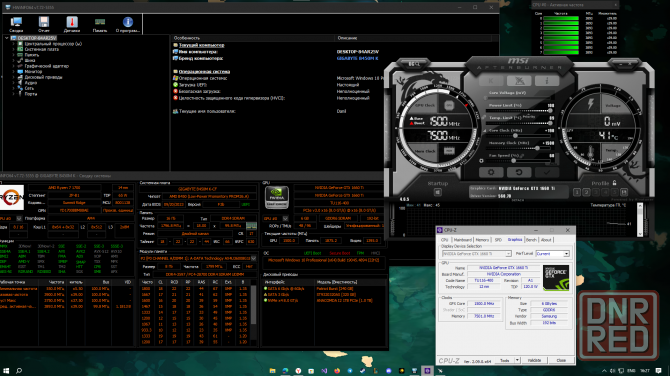Click the Afterburner fan speed auto gear icon
Screen dimensions: 670x376
482,161
